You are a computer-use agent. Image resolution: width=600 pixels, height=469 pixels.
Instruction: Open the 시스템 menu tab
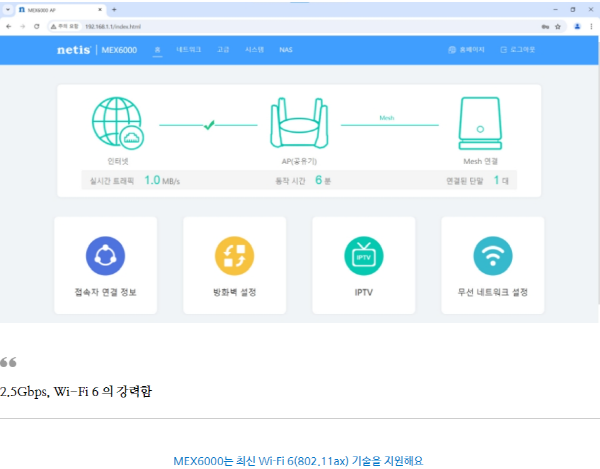pyautogui.click(x=254, y=50)
